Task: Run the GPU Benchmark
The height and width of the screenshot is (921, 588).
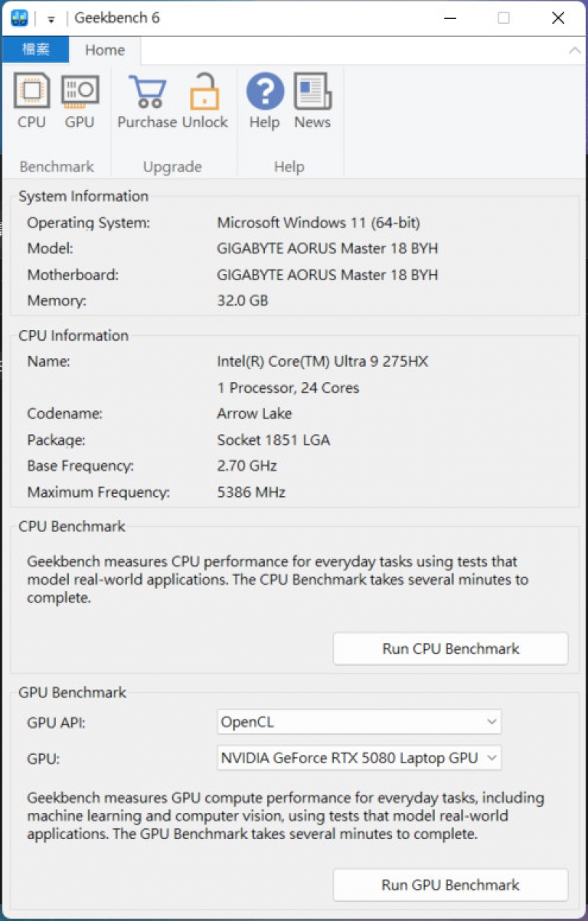Action: 450,885
